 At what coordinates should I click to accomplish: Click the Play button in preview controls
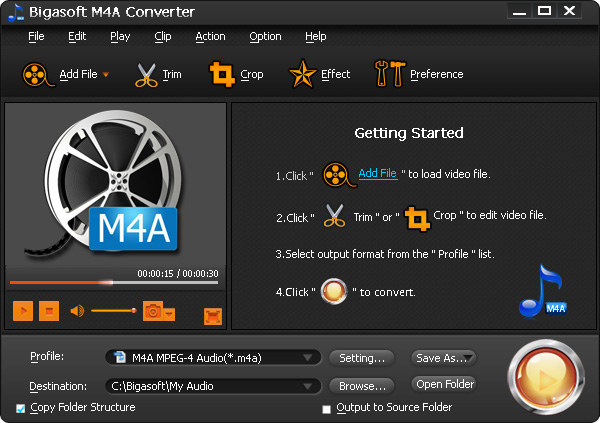pyautogui.click(x=23, y=311)
